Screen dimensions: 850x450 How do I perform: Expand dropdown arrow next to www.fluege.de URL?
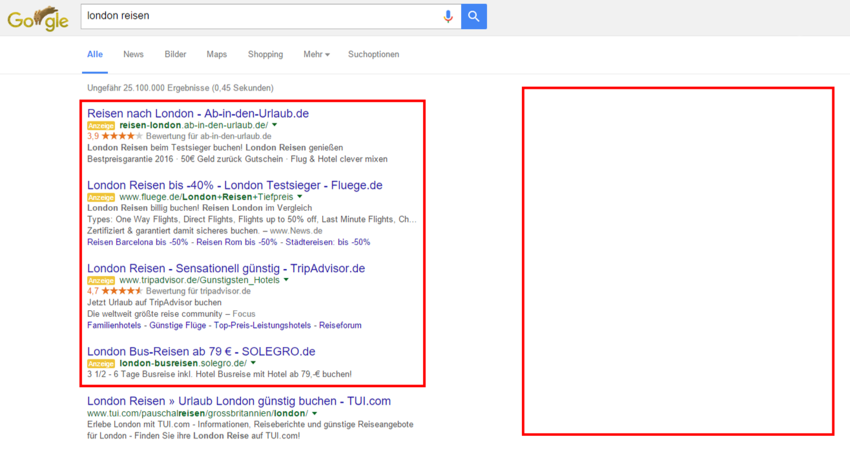click(299, 197)
